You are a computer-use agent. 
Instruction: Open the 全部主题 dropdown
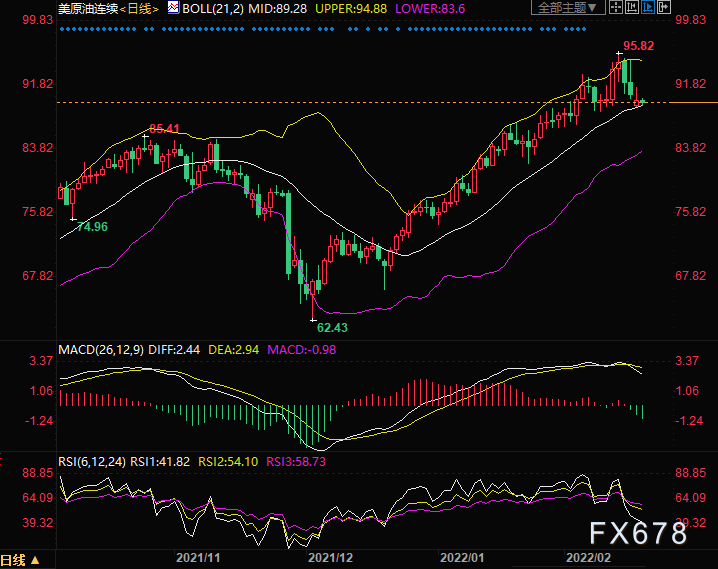pos(568,7)
